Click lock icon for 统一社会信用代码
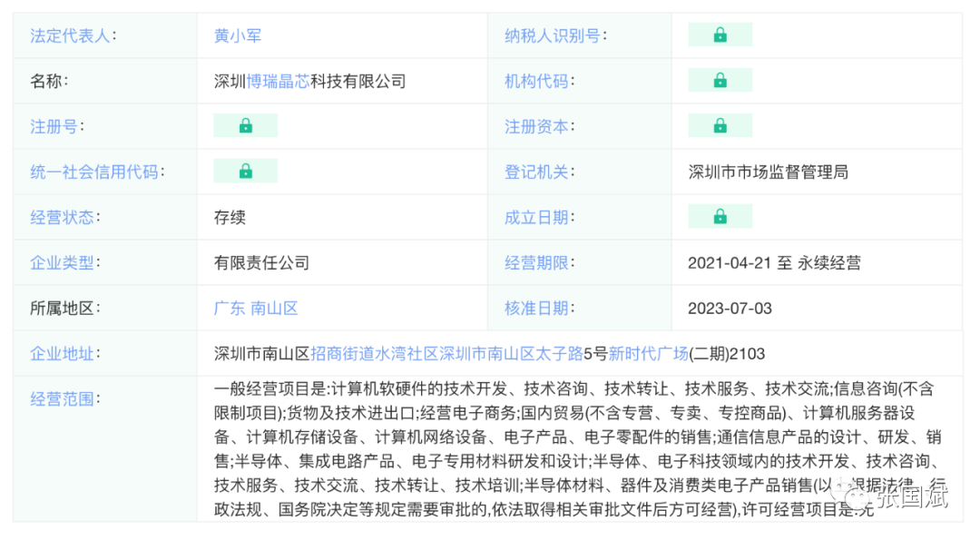Viewport: 980px width, 540px height. [x=246, y=172]
